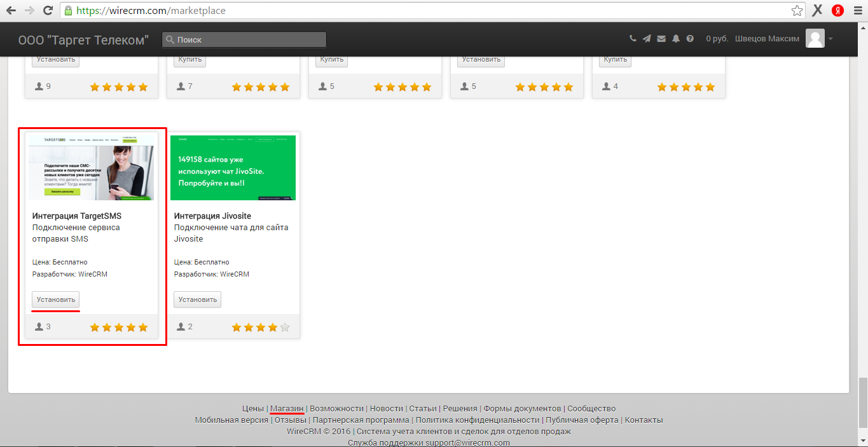This screenshot has height=447, width=868.
Task: Open Контакты footer link
Action: [644, 420]
